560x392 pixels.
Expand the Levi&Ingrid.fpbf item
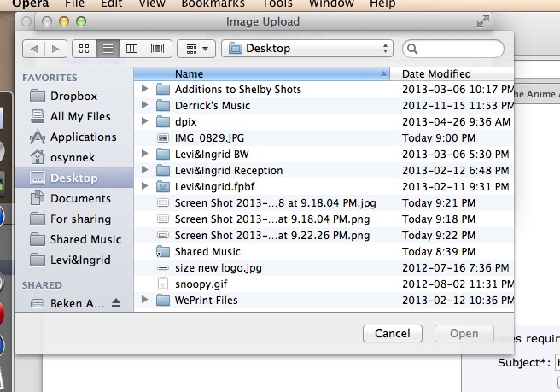pos(144,186)
